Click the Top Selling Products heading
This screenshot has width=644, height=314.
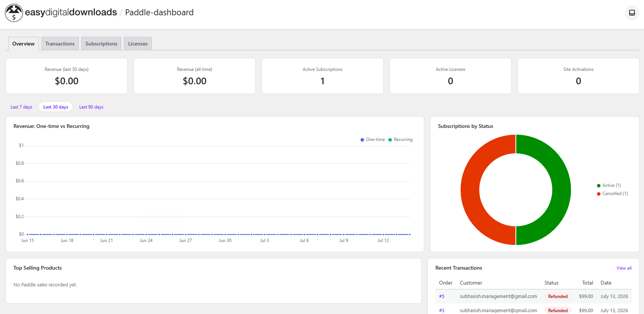[x=38, y=268]
